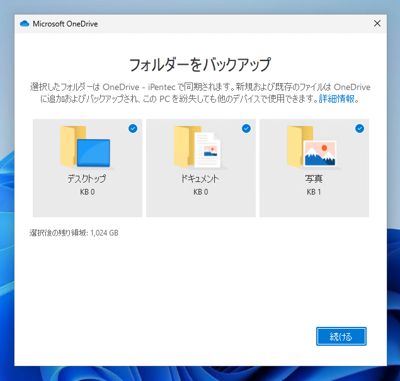400x381 pixels.
Task: Click the フォルダーをバックアップ heading
Action: [x=200, y=64]
